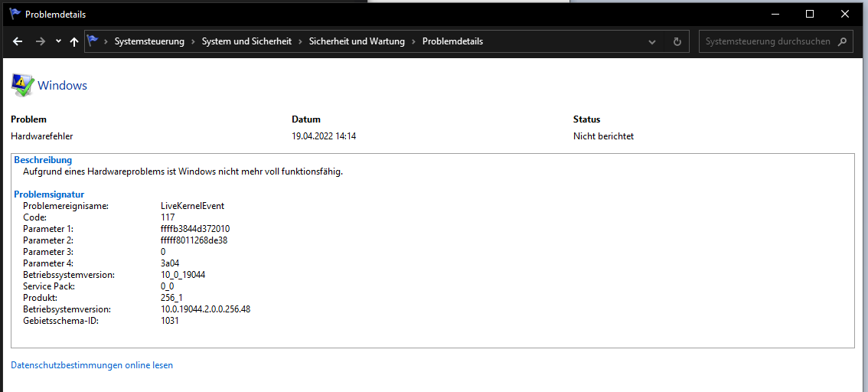868x392 pixels.
Task: Select the version value 10_0_19044
Action: pos(183,275)
